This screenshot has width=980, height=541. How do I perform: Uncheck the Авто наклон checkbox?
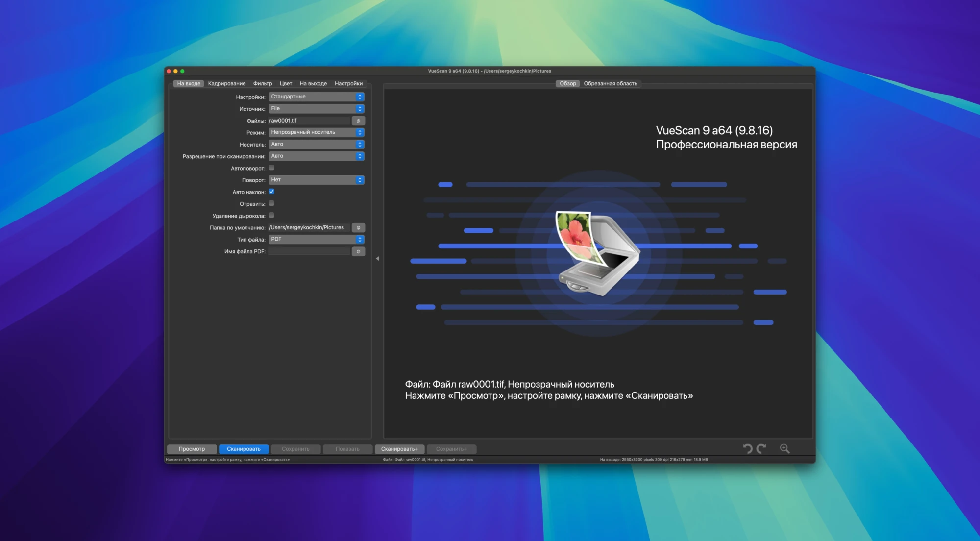coord(271,192)
